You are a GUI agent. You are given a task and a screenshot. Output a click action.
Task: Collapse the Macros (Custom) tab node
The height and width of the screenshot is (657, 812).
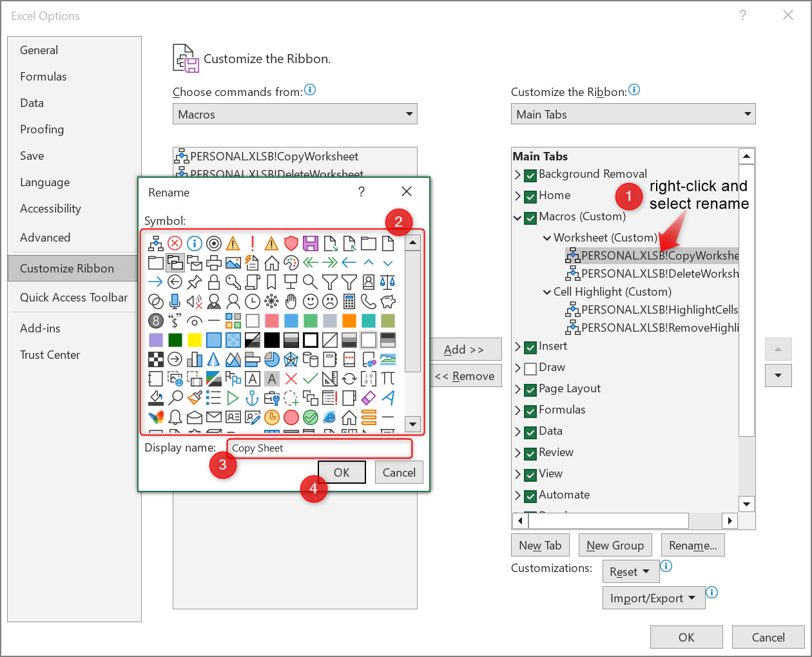[517, 218]
